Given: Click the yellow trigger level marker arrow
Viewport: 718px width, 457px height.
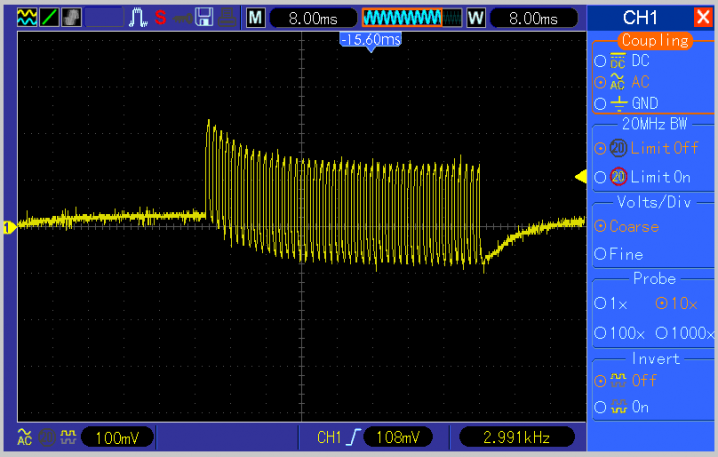Looking at the screenshot, I should click(579, 177).
